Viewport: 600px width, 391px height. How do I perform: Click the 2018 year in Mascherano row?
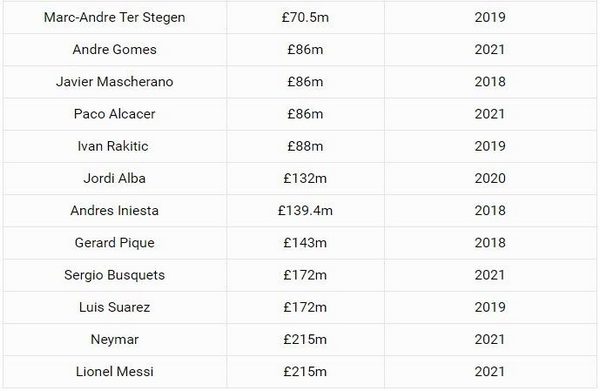(x=490, y=81)
